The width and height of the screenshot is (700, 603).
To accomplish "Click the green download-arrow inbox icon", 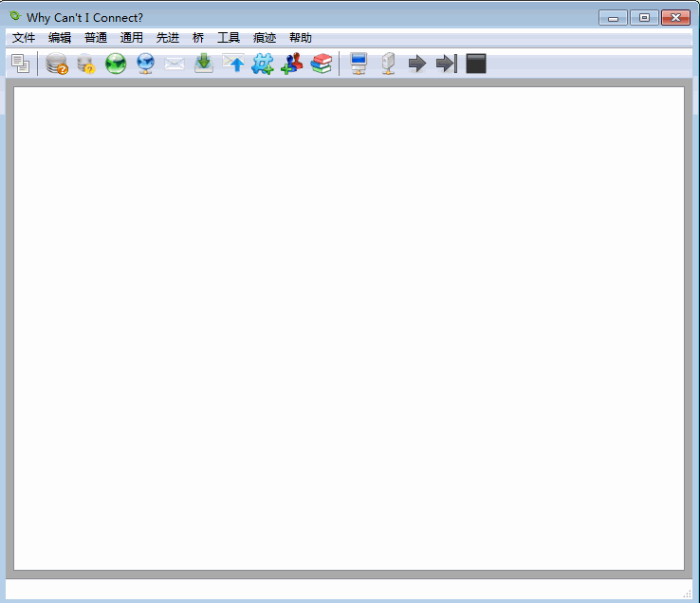I will coord(204,63).
